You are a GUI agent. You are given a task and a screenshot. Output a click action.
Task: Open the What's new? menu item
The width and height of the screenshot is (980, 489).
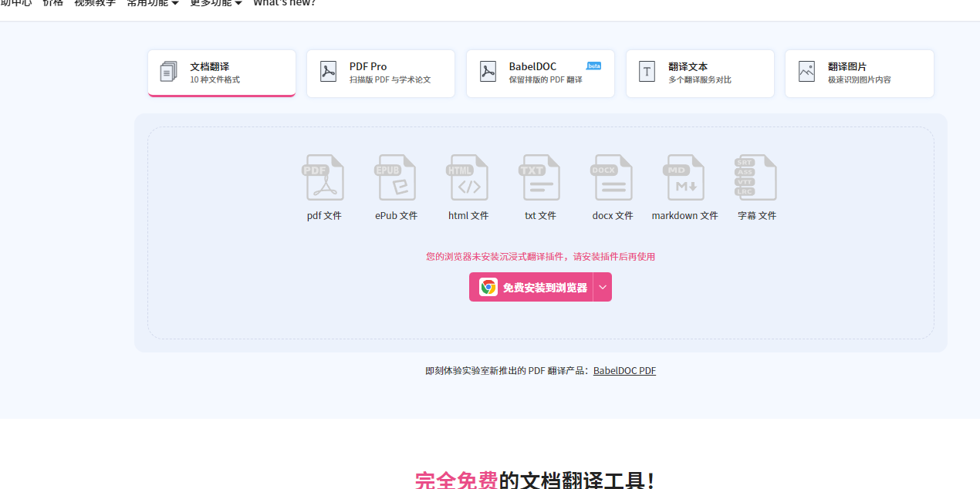pyautogui.click(x=284, y=3)
